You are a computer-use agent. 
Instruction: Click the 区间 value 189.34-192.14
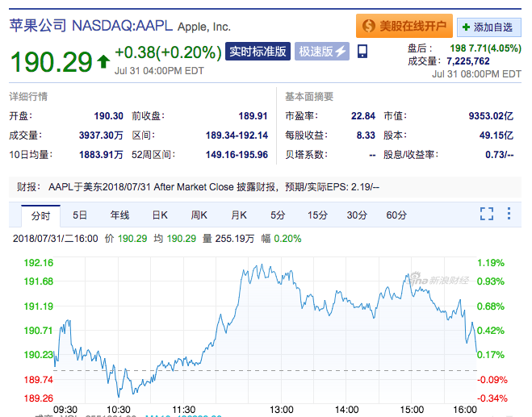(237, 136)
